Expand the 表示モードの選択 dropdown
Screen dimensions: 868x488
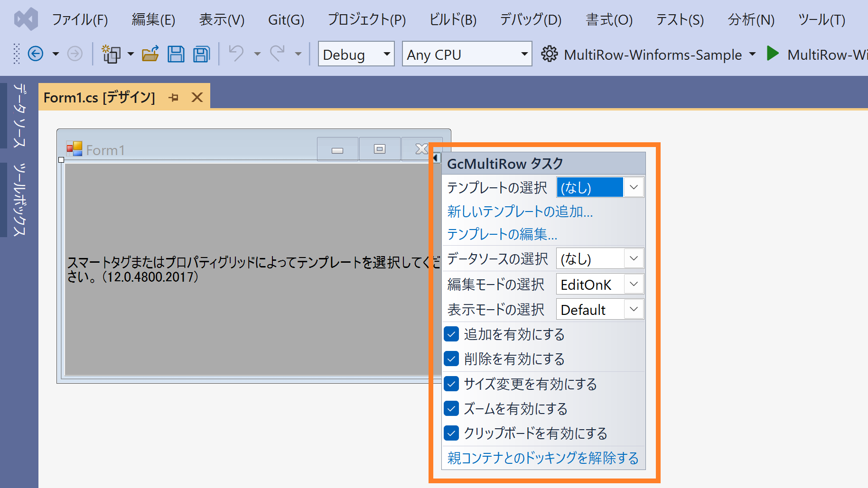(x=634, y=309)
